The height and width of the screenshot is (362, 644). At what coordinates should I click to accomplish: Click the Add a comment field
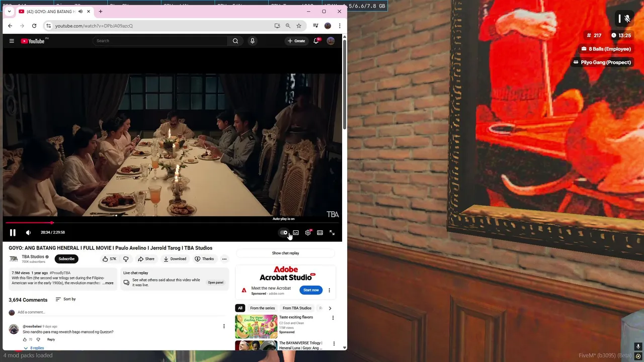121,312
